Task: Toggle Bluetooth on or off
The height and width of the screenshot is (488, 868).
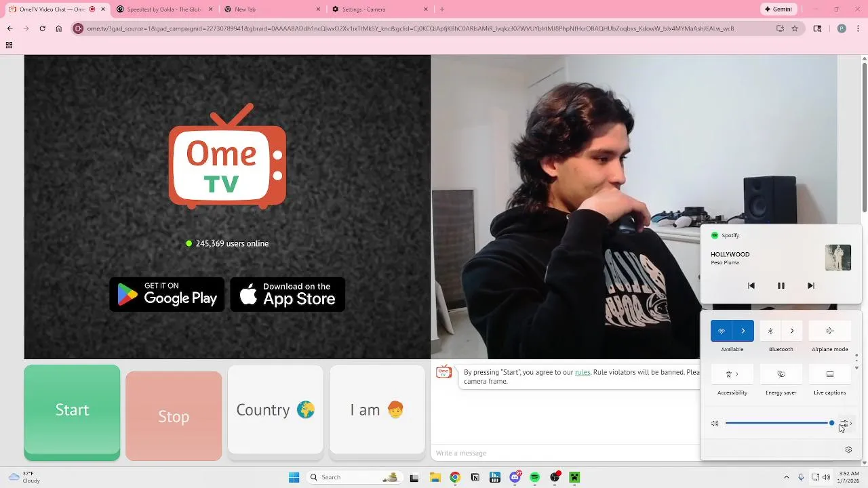Action: click(x=770, y=331)
